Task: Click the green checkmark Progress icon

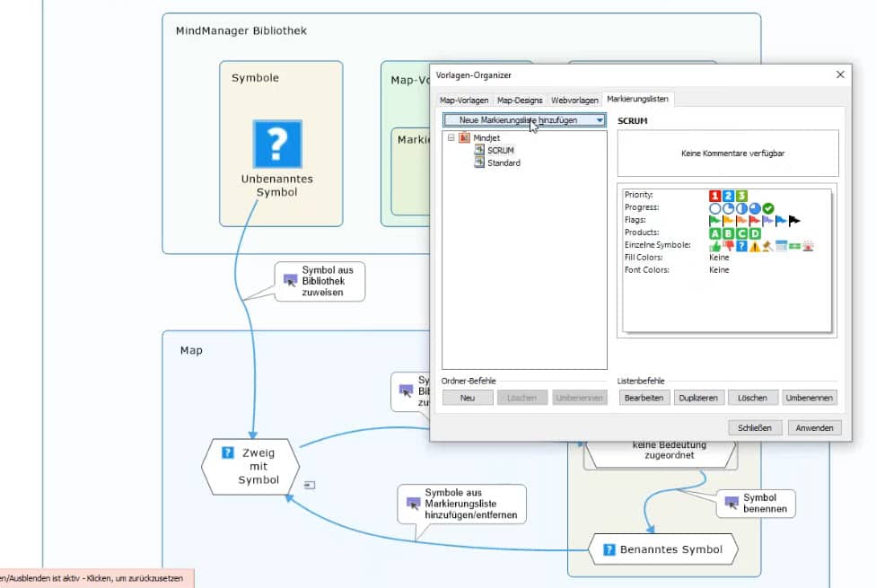Action: [x=768, y=207]
